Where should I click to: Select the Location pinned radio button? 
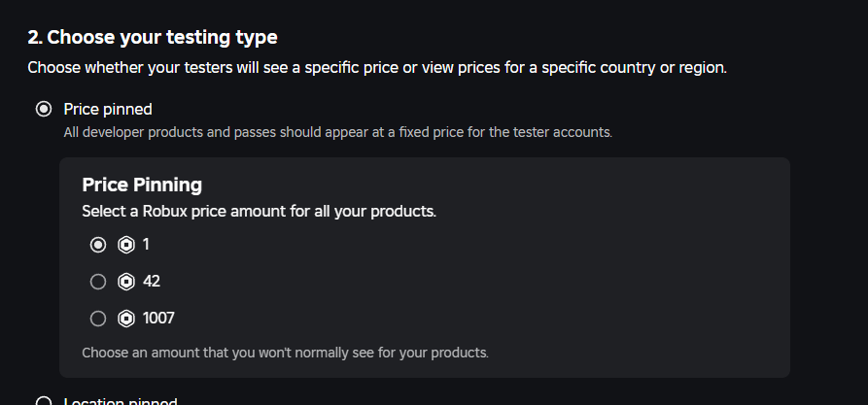click(x=43, y=401)
